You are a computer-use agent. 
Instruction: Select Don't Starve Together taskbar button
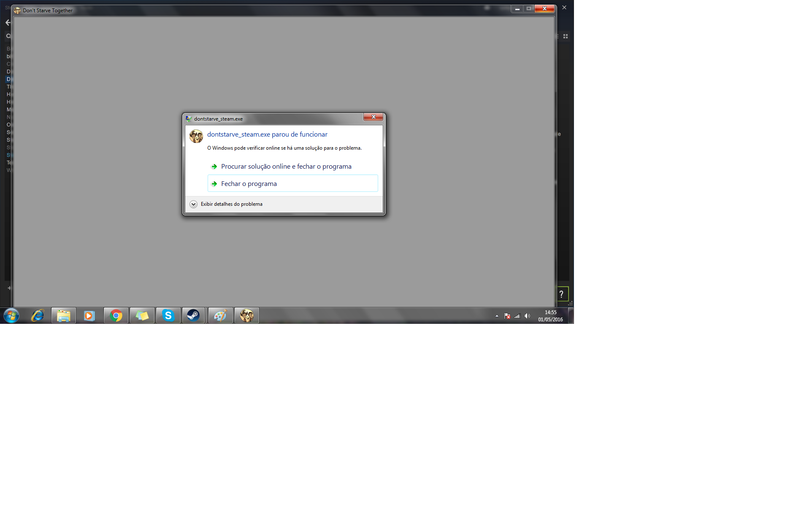pos(247,315)
